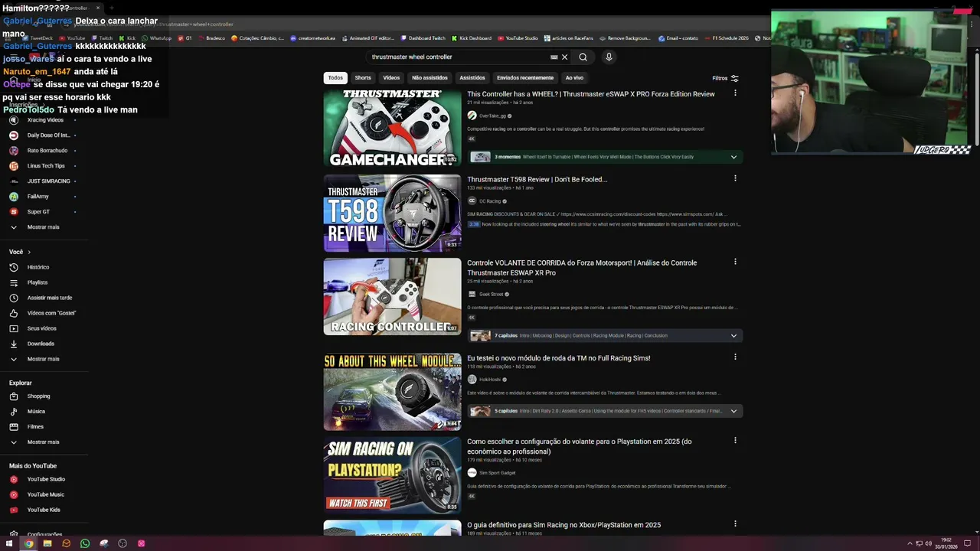Visit the OC Racing channel
The height and width of the screenshot is (551, 980).
(490, 201)
